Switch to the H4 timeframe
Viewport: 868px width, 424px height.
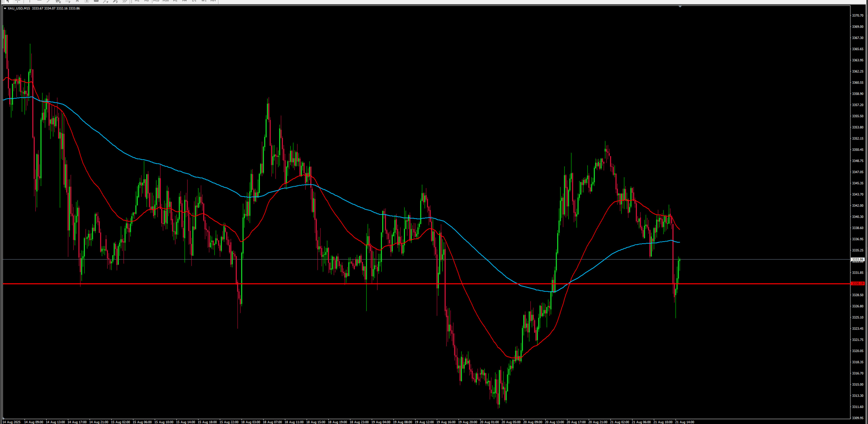[x=184, y=1]
